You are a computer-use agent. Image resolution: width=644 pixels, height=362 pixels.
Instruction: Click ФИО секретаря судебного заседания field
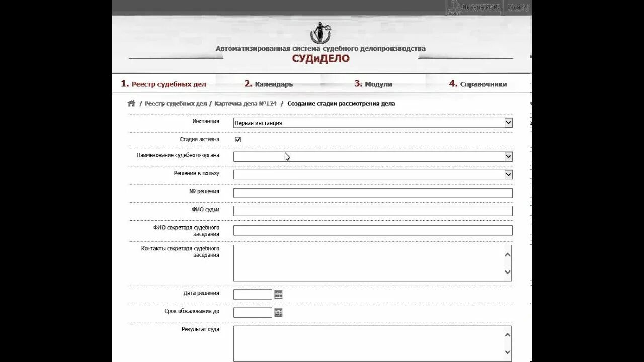click(x=373, y=230)
